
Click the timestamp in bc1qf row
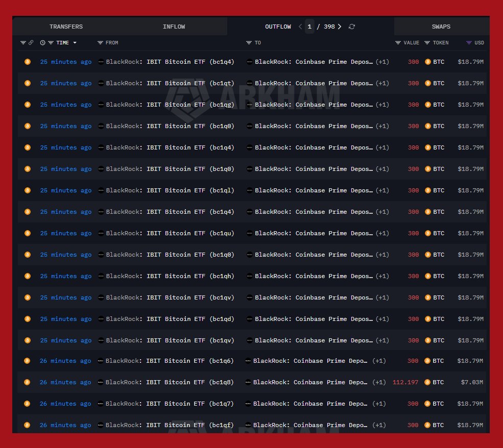click(65, 425)
